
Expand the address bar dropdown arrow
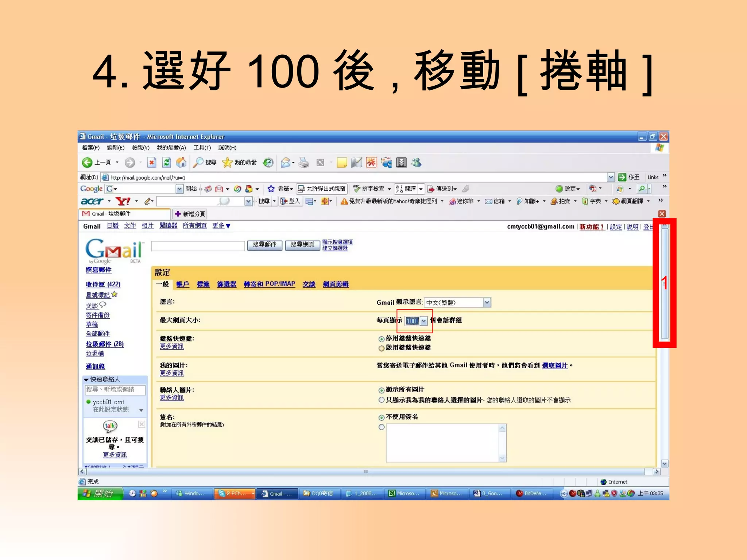(x=611, y=177)
